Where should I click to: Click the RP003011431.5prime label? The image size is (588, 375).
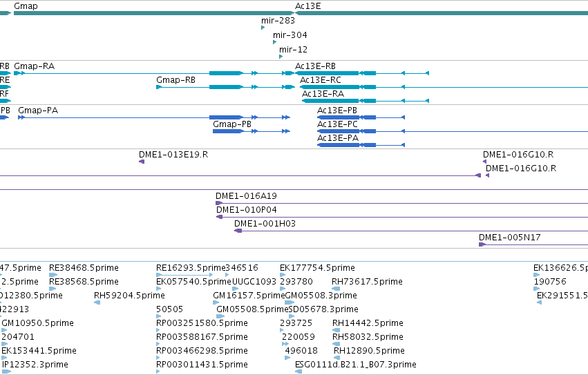point(202,365)
